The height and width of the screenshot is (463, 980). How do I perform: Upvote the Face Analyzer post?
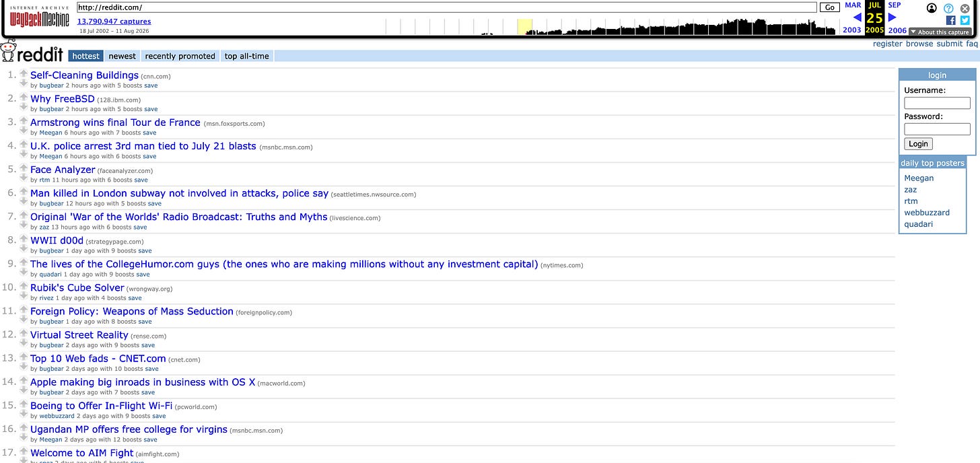(24, 167)
